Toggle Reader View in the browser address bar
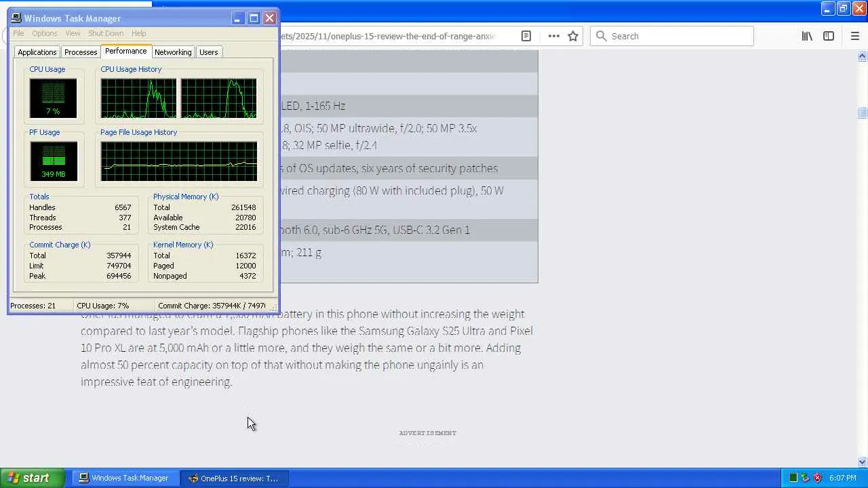The width and height of the screenshot is (868, 488). pyautogui.click(x=526, y=36)
